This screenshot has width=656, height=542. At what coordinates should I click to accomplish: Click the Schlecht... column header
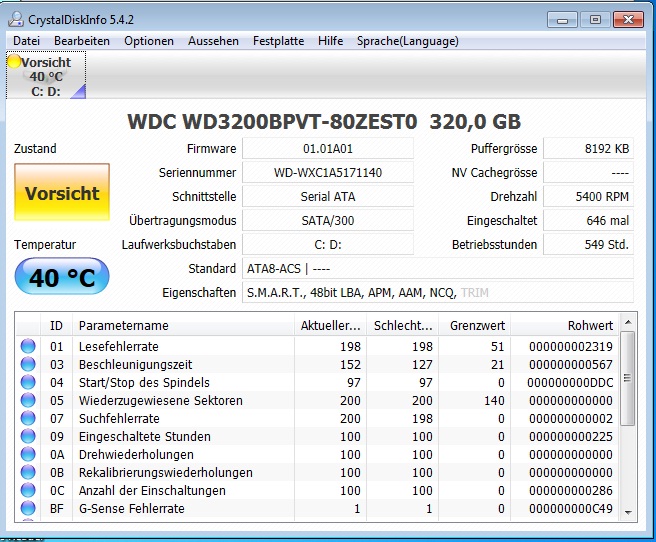[402, 325]
